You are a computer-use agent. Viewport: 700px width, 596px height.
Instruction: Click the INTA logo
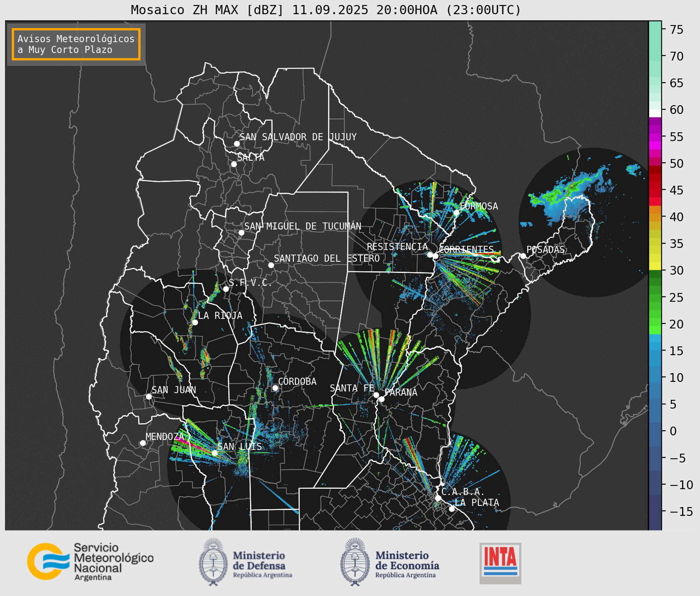point(500,563)
